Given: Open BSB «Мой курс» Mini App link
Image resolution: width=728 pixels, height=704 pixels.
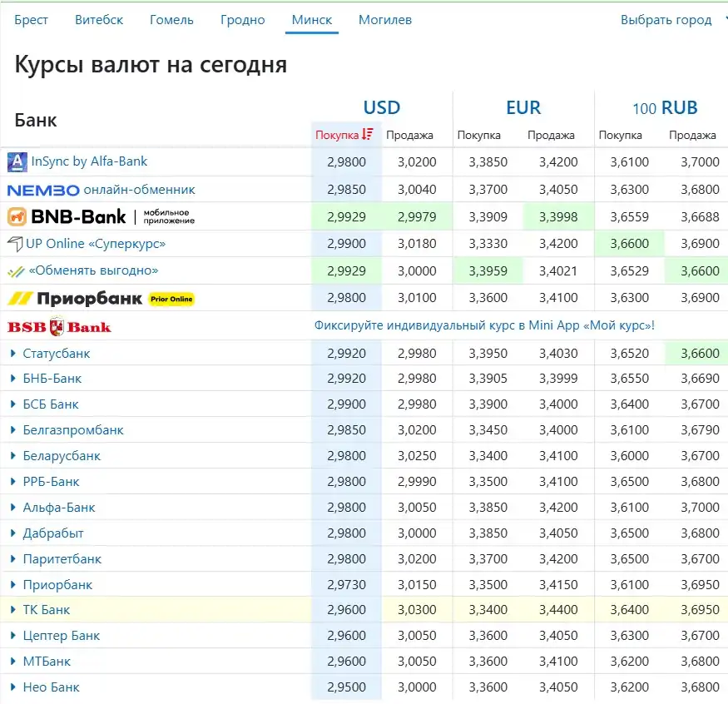Looking at the screenshot, I should coord(484,325).
